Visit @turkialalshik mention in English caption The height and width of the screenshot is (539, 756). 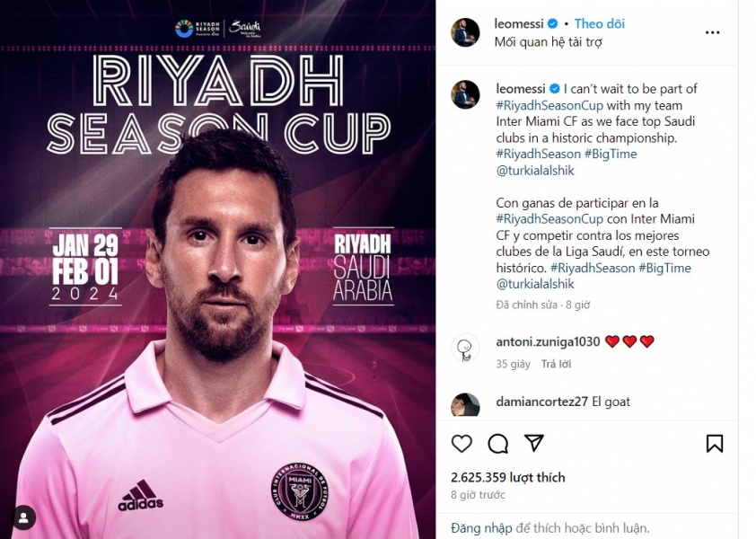[535, 171]
